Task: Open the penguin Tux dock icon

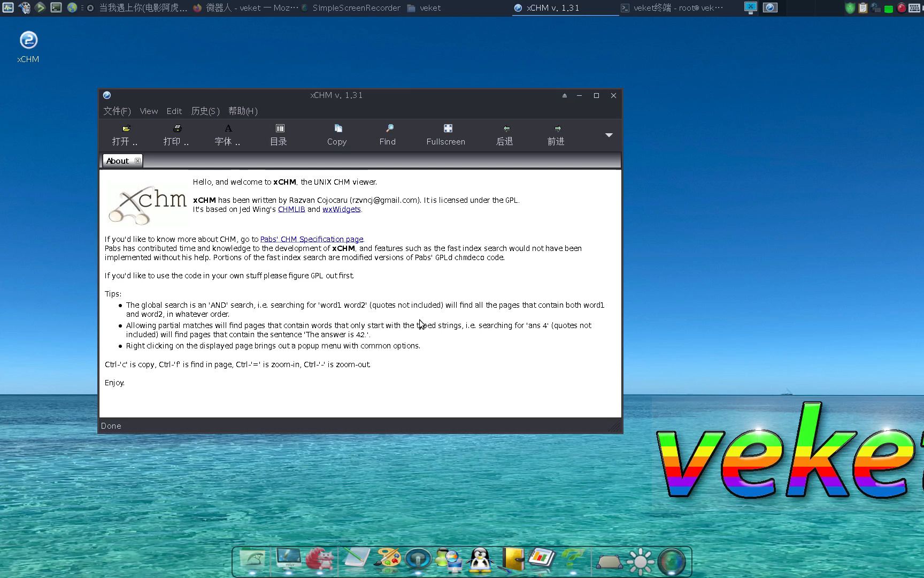Action: 480,560
